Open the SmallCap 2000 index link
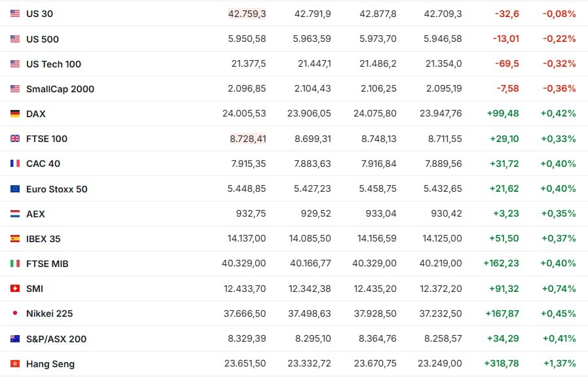 (x=60, y=89)
